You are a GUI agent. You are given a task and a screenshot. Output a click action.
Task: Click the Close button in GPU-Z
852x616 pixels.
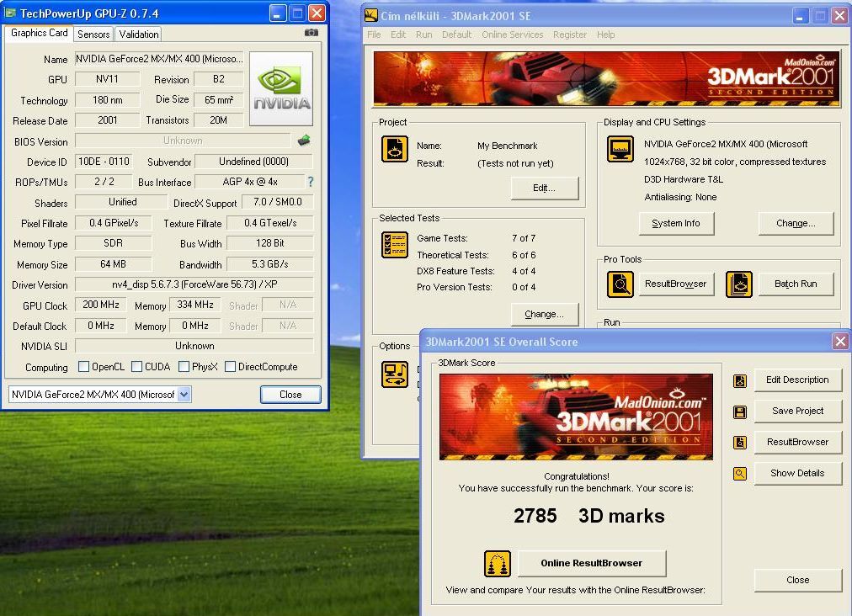point(290,395)
